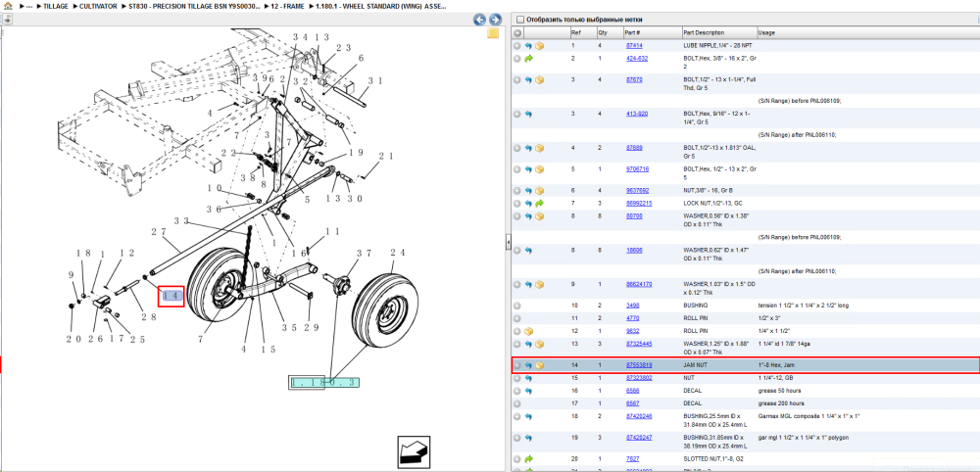This screenshot has width=980, height=472.
Task: Add BUSHING part 3498 using plus icon
Action: (x=516, y=306)
